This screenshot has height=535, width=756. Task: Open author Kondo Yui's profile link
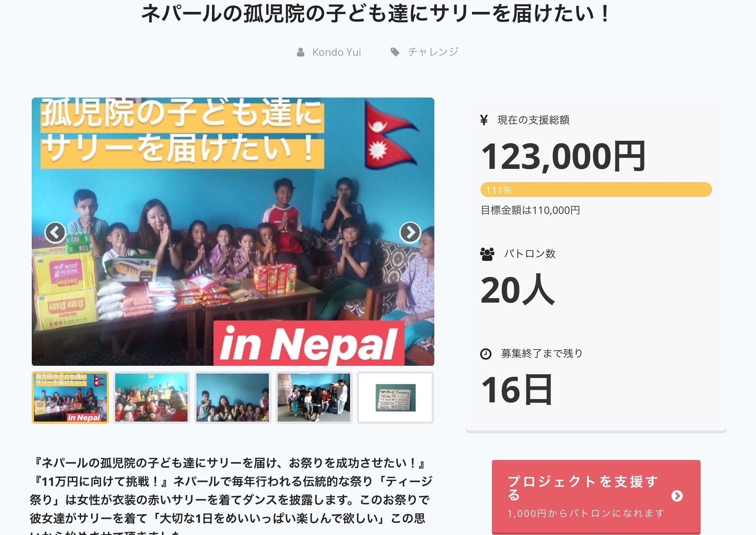tap(336, 52)
